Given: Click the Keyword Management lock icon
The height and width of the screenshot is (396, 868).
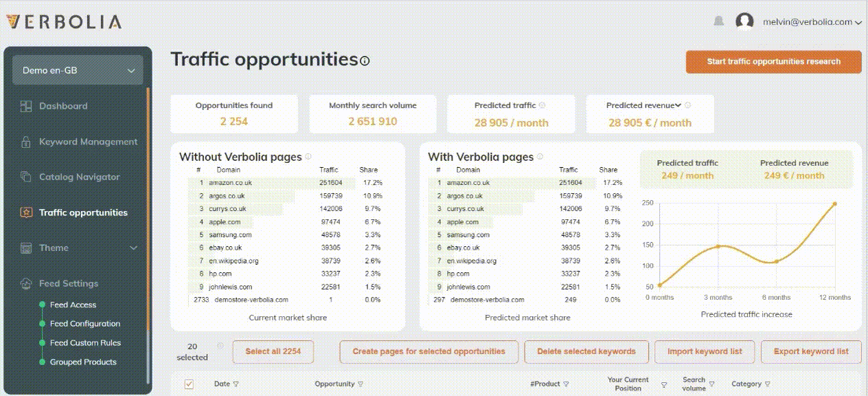Looking at the screenshot, I should [26, 142].
